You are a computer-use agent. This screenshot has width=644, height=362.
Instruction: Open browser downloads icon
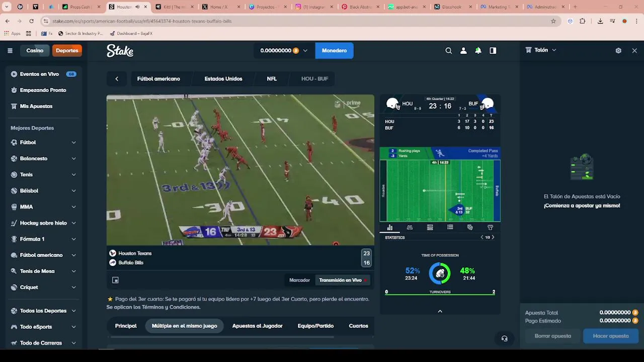(x=600, y=21)
